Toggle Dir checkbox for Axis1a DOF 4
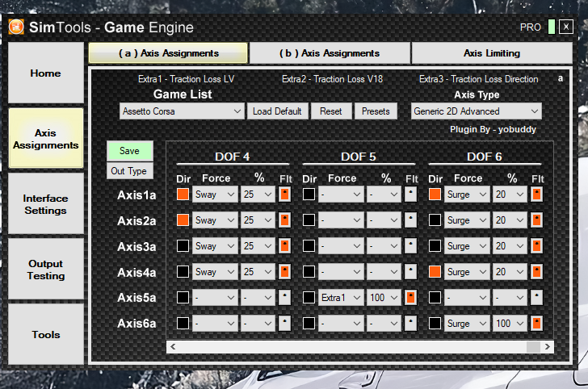The image size is (588, 389). (183, 194)
